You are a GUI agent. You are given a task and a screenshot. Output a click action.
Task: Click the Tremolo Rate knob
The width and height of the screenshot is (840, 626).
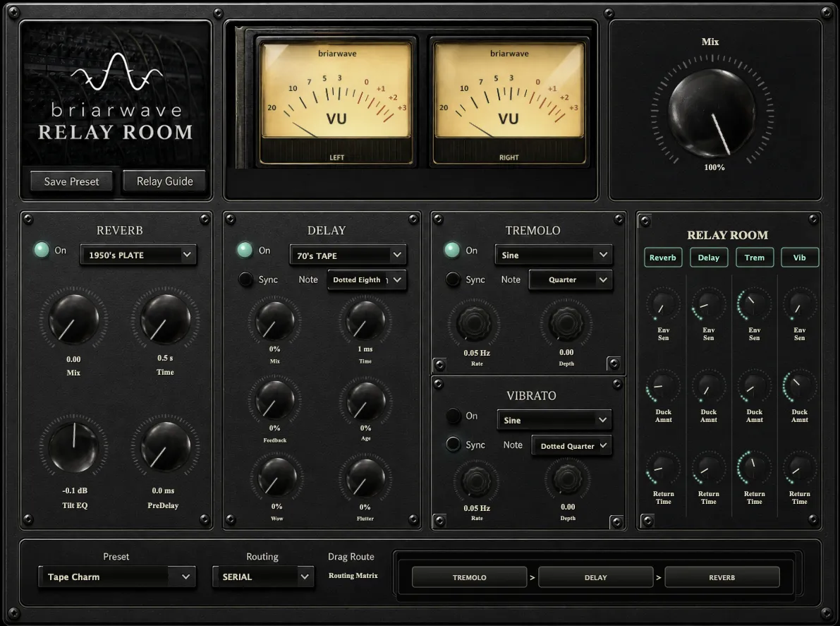[474, 323]
